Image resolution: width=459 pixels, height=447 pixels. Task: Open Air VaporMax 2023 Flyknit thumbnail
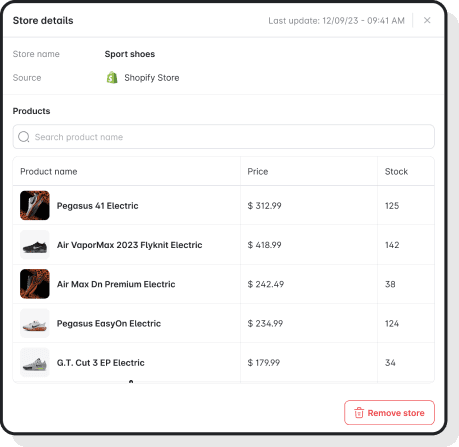35,245
